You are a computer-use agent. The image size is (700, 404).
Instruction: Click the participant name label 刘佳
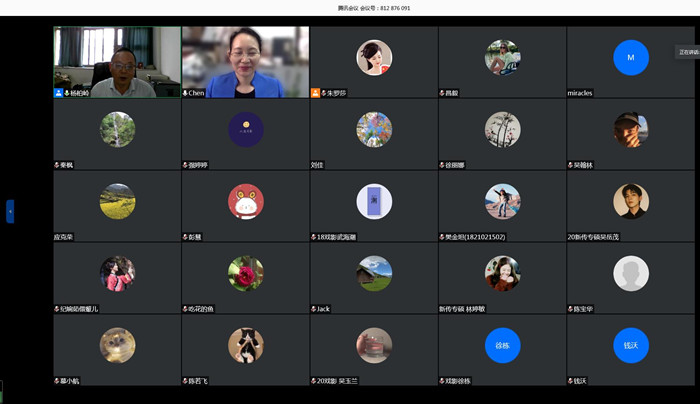pyautogui.click(x=317, y=165)
